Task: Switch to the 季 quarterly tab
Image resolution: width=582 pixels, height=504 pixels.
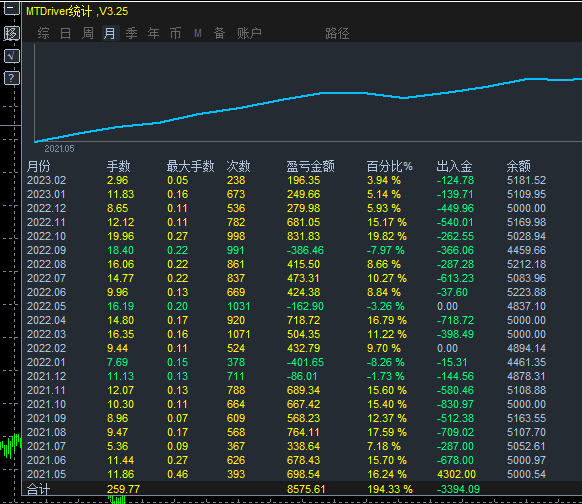Action: 131,33
